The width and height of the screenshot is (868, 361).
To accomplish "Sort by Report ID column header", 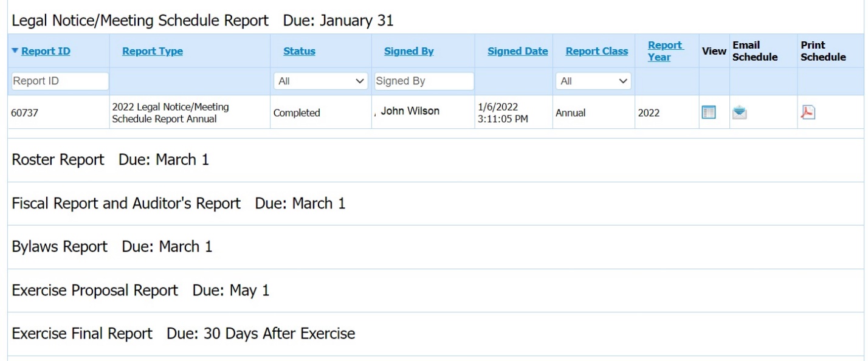I will (x=46, y=52).
